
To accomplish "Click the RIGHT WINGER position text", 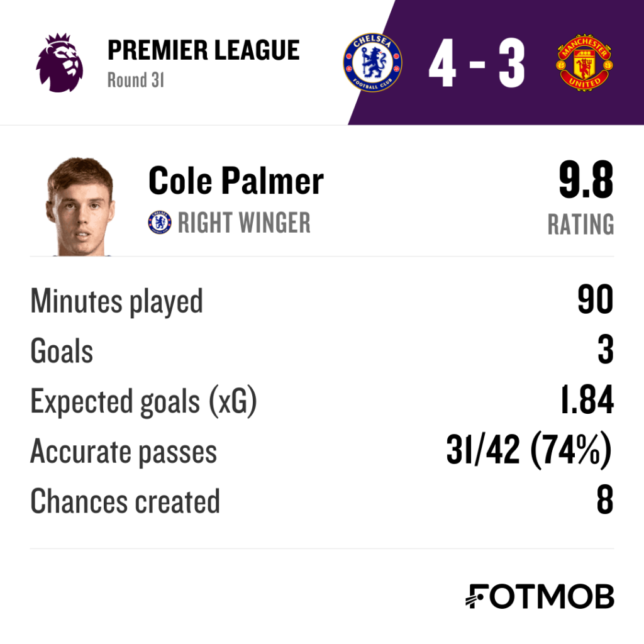I will [x=244, y=223].
